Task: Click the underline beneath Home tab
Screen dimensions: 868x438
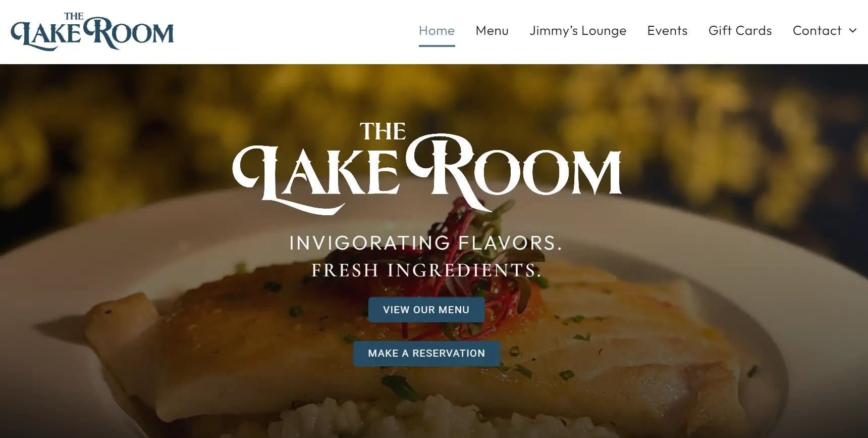Action: click(x=437, y=45)
